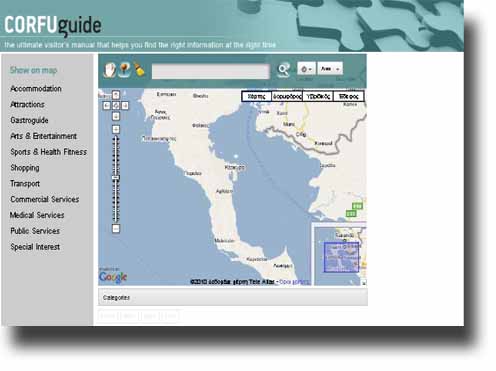The image size is (496, 371).
Task: Open the gear settings dropdown
Action: coord(306,69)
